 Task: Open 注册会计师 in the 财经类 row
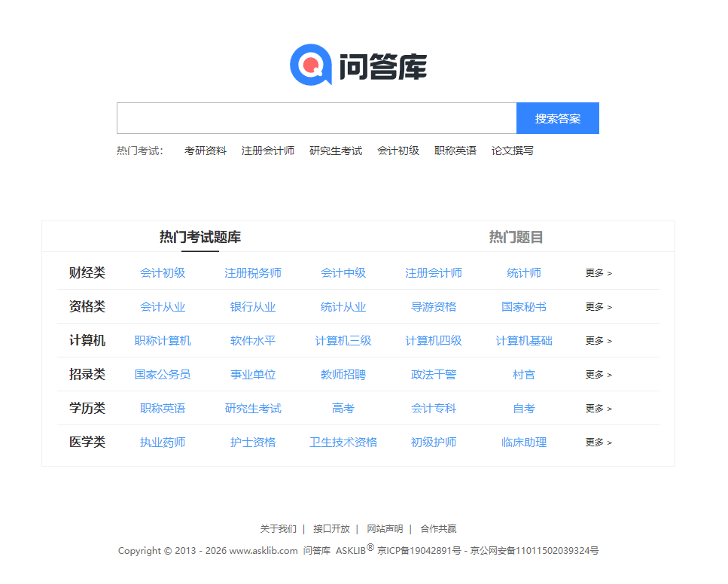434,273
